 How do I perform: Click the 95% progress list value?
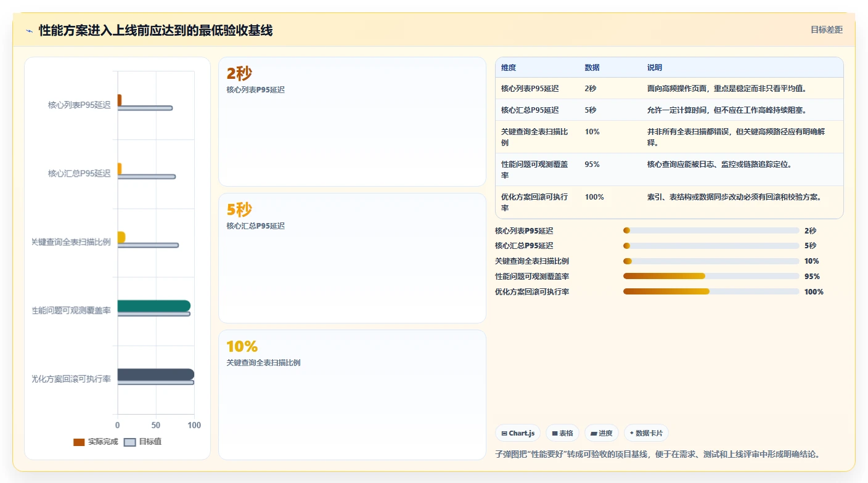point(812,277)
